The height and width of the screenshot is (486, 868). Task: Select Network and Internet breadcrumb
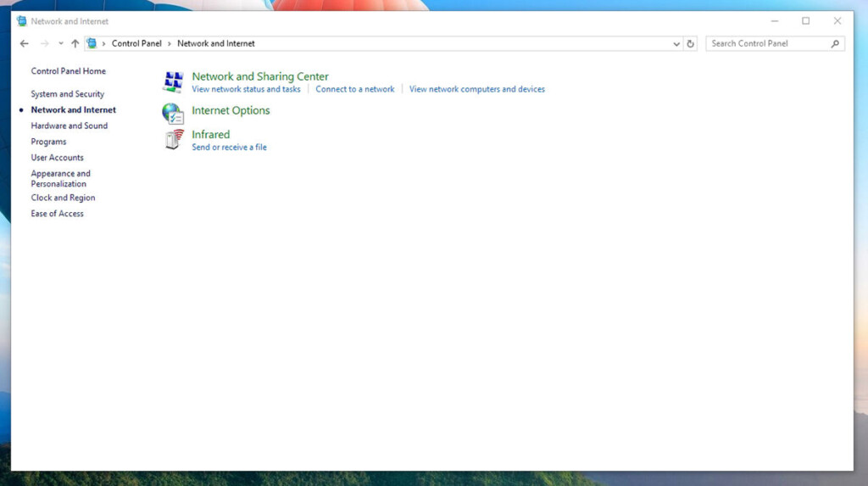pos(216,43)
